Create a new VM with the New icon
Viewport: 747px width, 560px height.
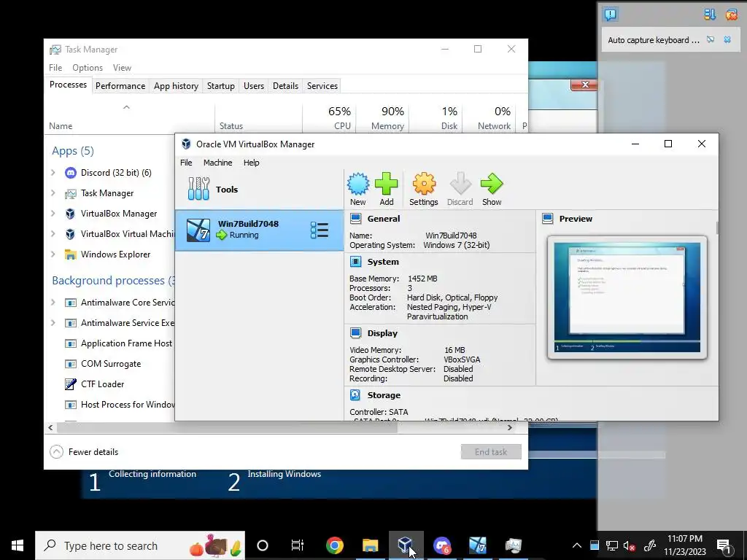coord(357,190)
